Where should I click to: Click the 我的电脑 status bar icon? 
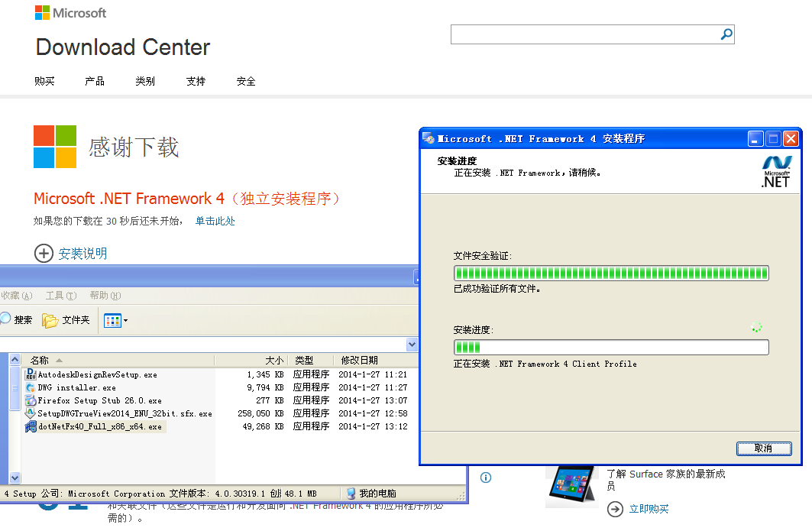tap(351, 494)
